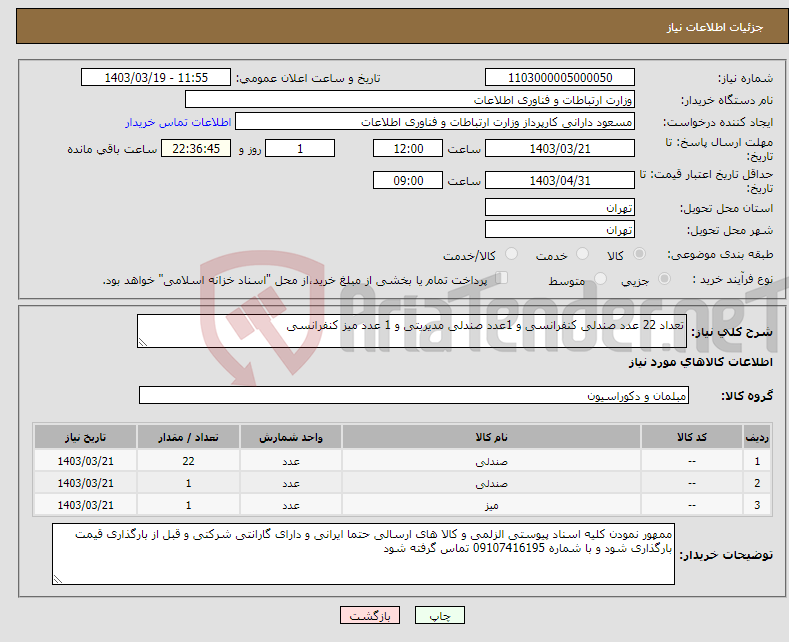Click the اطلاعات کالاهای مورد نیاز heading
This screenshot has height=642, width=789.
[x=700, y=362]
